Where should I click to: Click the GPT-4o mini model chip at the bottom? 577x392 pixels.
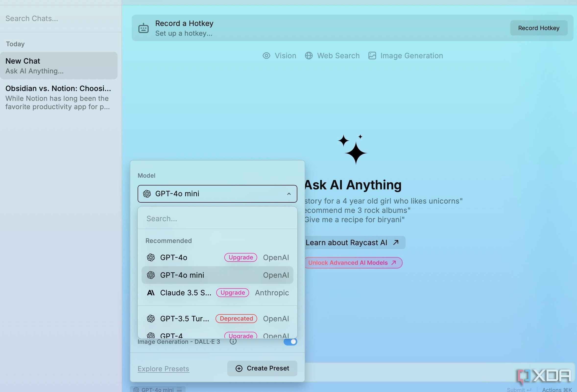click(158, 389)
